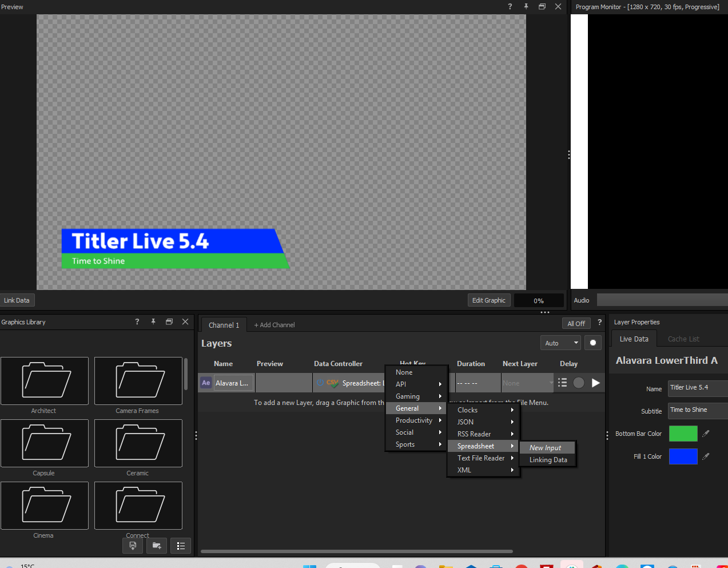Click the white dot record button beside Auto

click(x=593, y=343)
